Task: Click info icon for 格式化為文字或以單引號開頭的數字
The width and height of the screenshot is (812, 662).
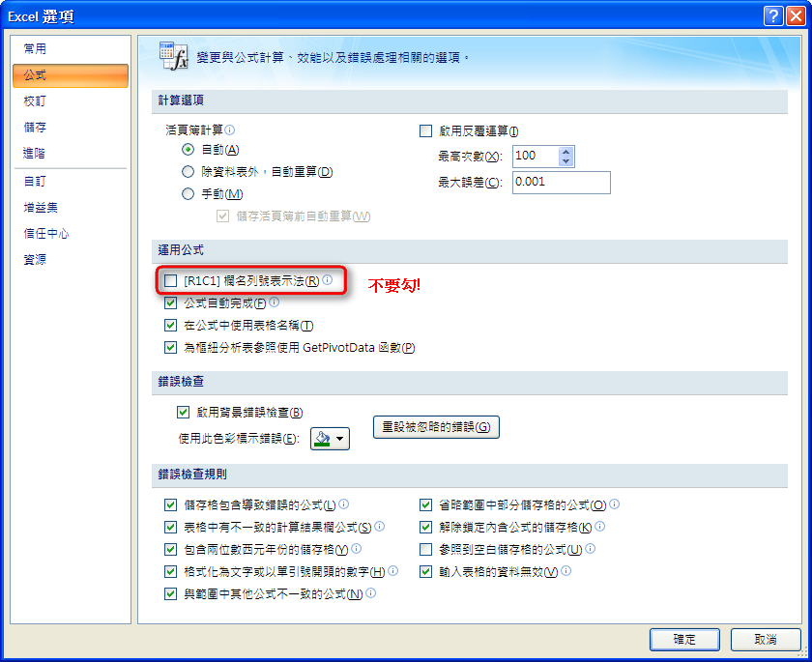Action: coord(393,570)
